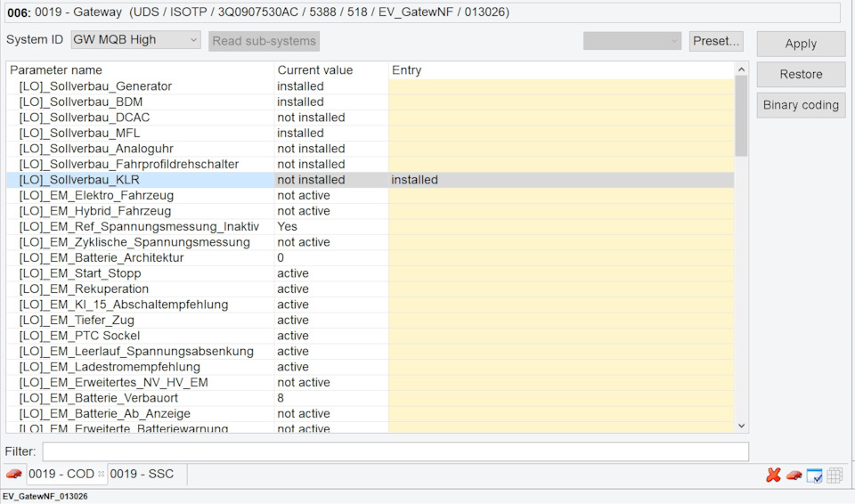
Task: Select [LO]_EM_Leerlauf_Spannungsabsenkung parameter
Action: tap(136, 351)
